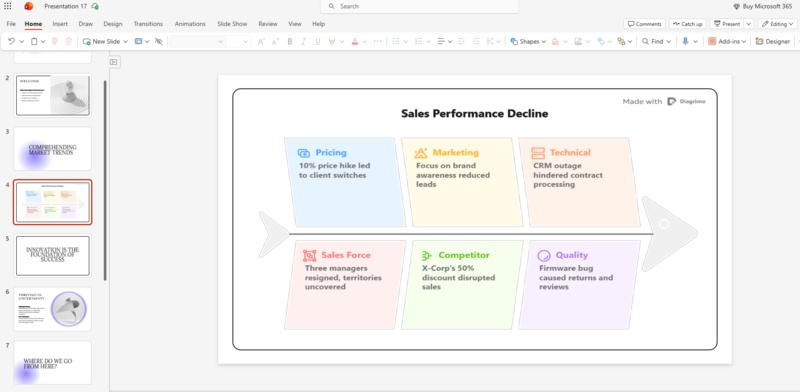800x392 pixels.
Task: Click the PowerPoint logo icon
Action: (x=29, y=6)
